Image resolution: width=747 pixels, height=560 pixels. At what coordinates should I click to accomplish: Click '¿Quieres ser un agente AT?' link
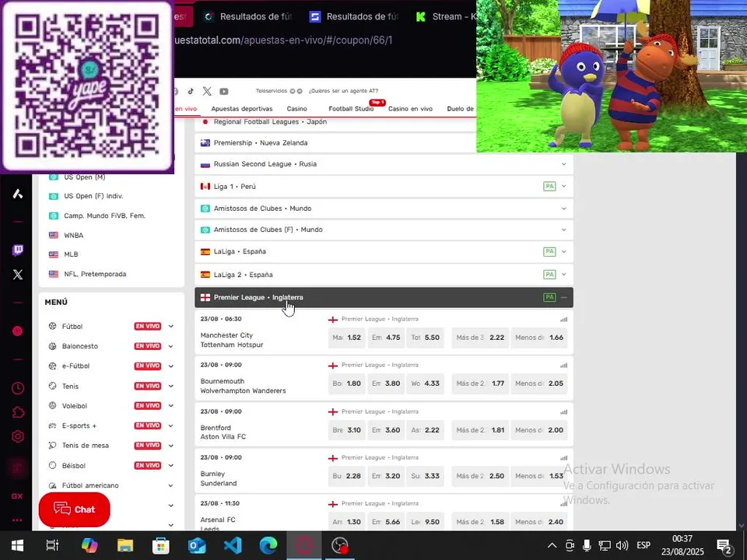click(343, 91)
